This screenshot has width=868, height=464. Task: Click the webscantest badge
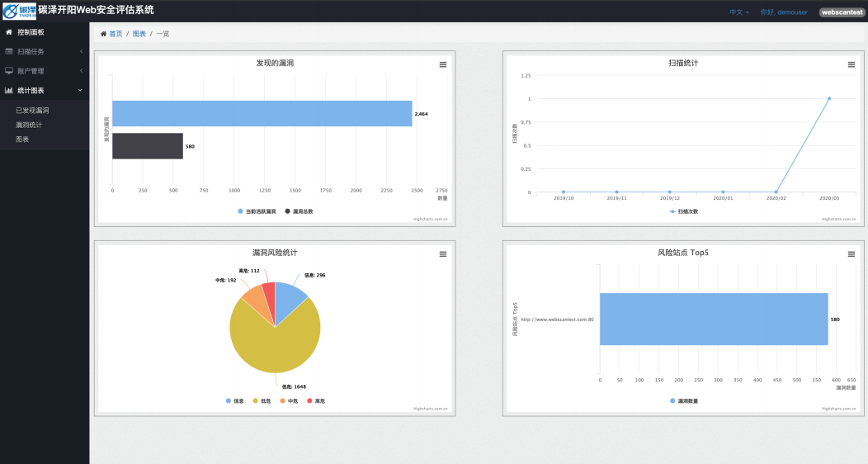click(x=842, y=12)
